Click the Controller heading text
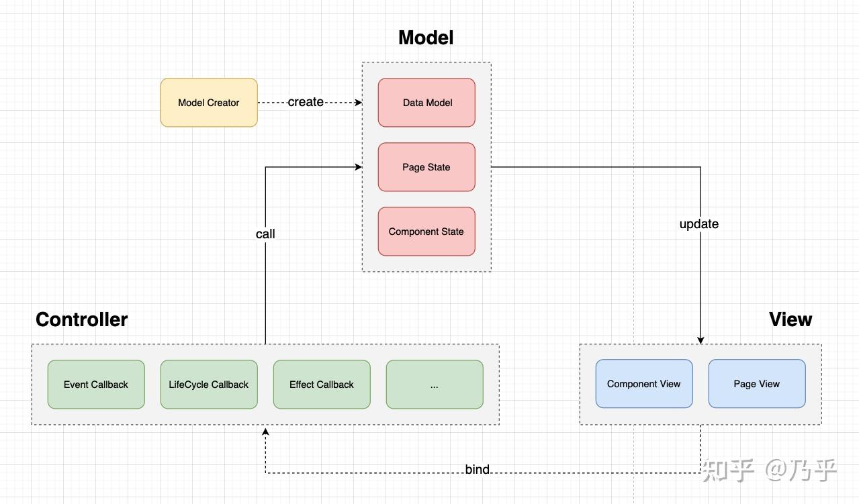The image size is (859, 504). click(82, 319)
